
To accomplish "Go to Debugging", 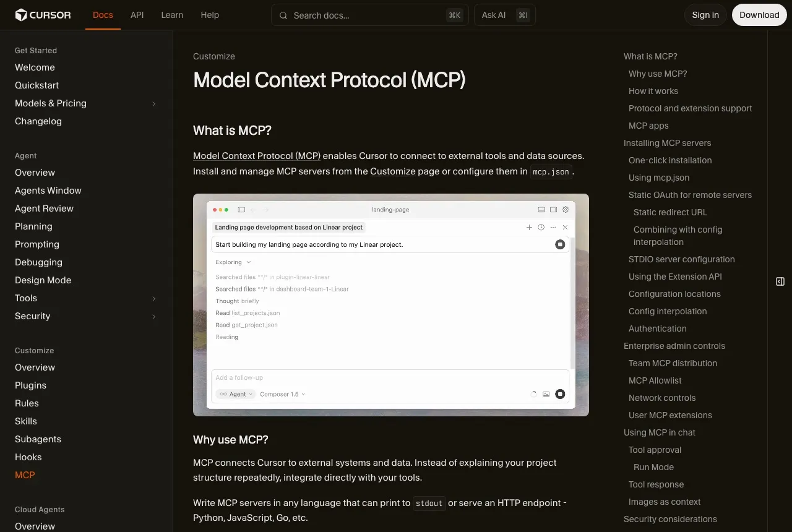I will [x=38, y=262].
